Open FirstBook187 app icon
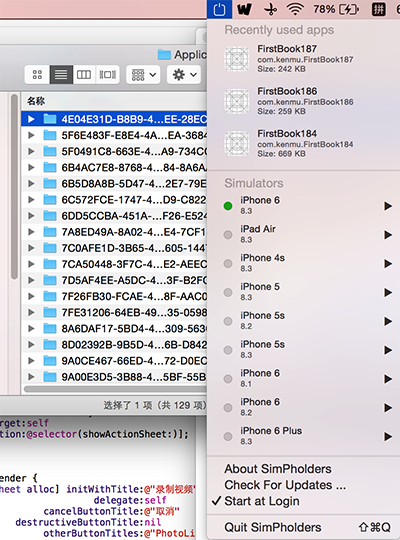Screen dimensions: 400x540 (x=237, y=59)
